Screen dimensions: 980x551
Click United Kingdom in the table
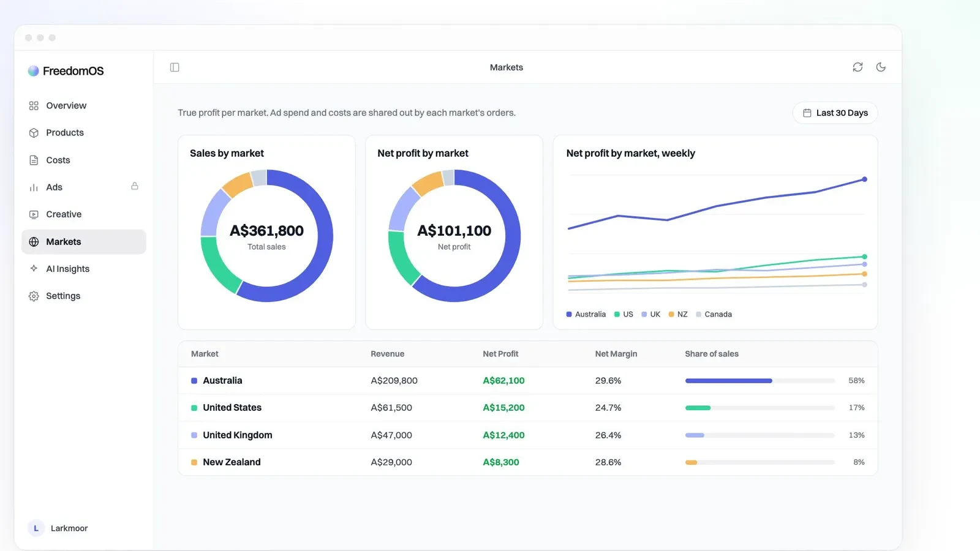(x=238, y=435)
